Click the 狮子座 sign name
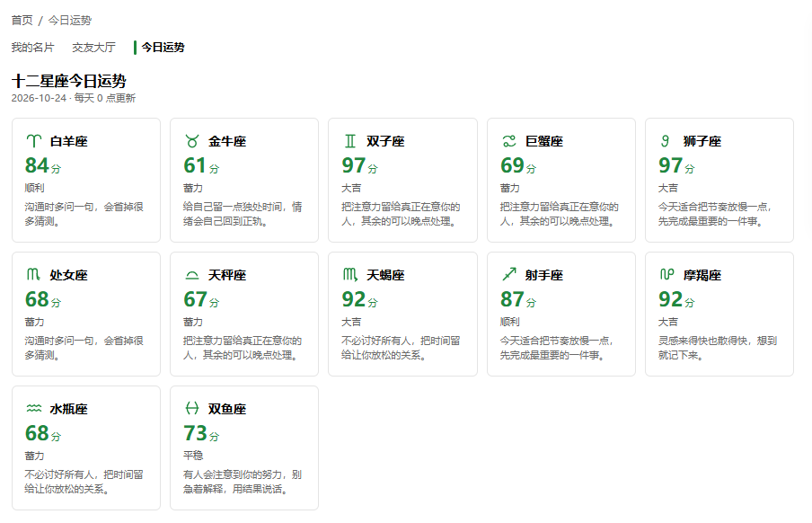This screenshot has width=812, height=523. 702,141
